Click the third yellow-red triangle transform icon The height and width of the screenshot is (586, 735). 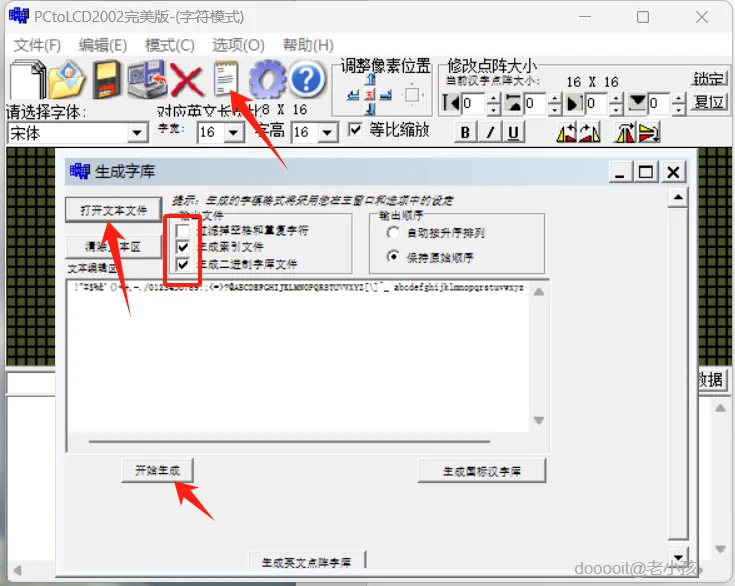point(625,133)
